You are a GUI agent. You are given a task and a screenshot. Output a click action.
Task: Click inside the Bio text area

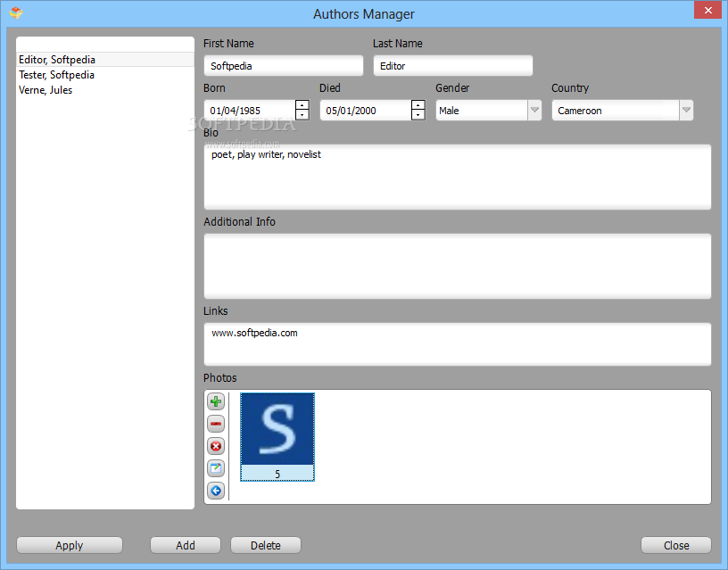(x=458, y=177)
